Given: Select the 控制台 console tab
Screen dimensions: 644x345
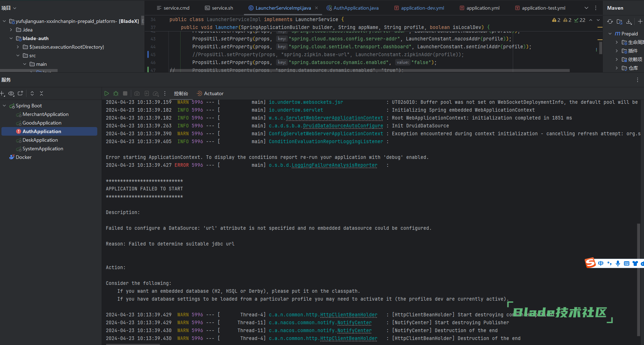Looking at the screenshot, I should tap(181, 93).
